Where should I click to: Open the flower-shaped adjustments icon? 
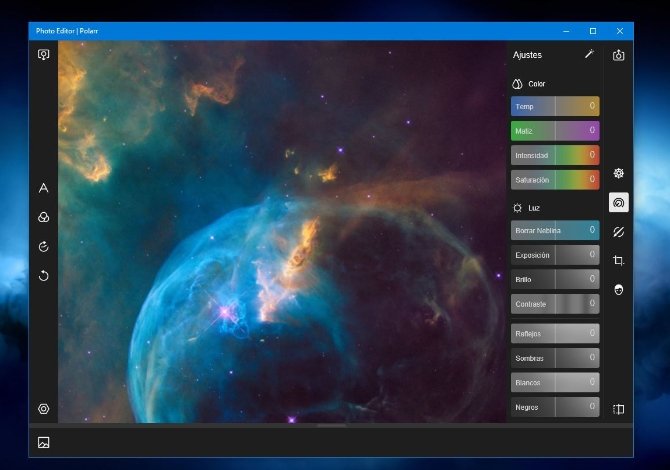click(619, 173)
